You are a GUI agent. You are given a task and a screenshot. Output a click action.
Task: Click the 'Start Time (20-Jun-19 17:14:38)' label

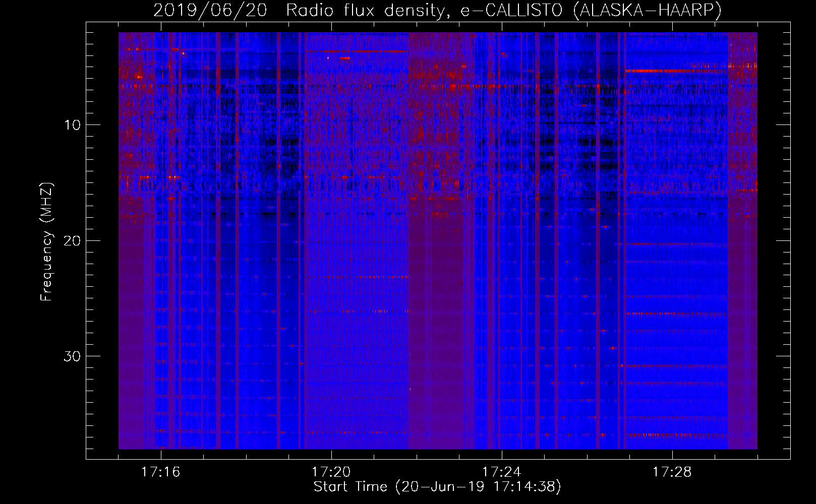pos(437,487)
